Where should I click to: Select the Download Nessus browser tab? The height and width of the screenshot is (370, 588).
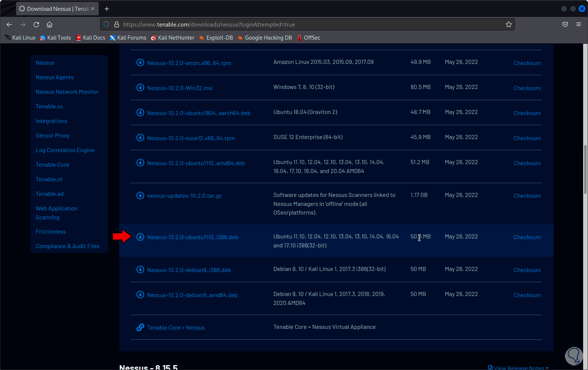[57, 9]
